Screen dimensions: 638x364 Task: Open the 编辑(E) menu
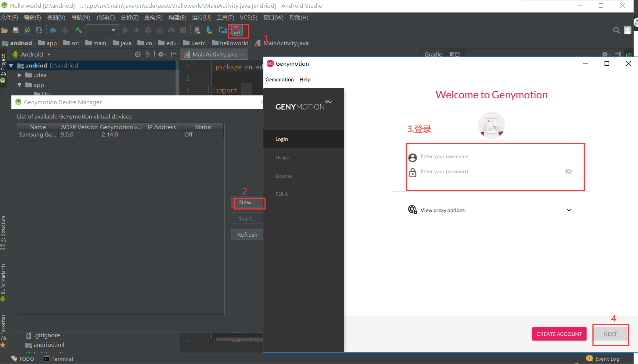[x=32, y=18]
